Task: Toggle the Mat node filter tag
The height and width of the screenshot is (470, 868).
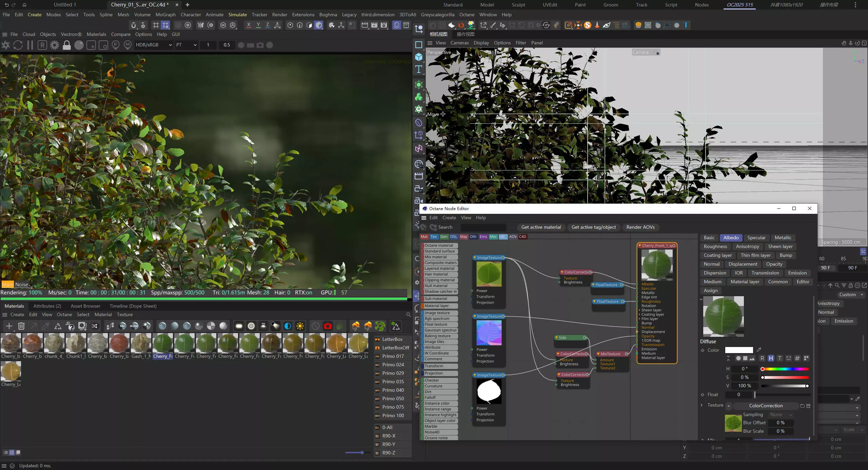Action: point(424,237)
